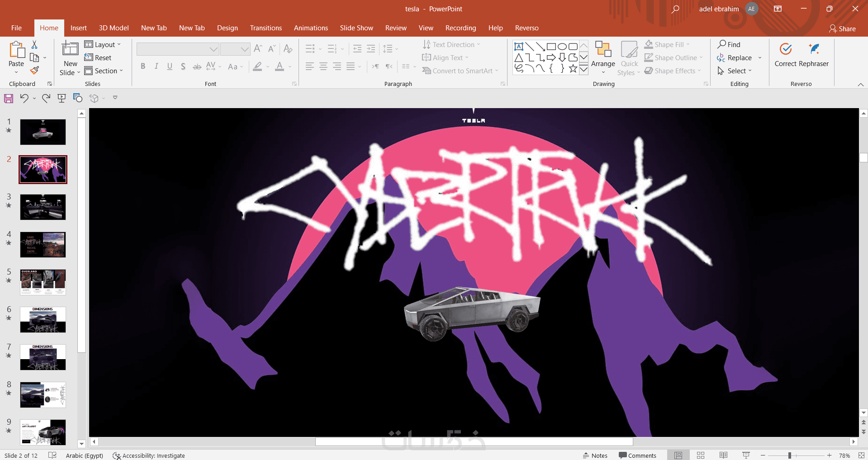The image size is (868, 460).
Task: Open the Transitions tab
Action: coord(266,28)
